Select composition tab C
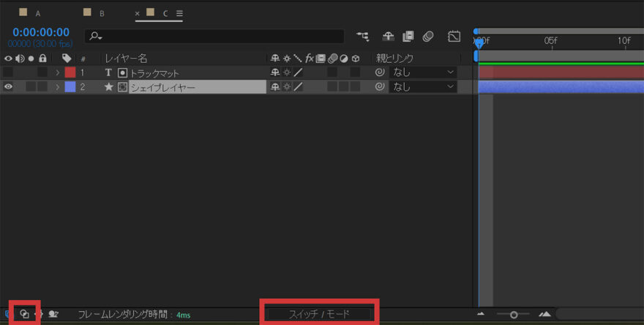The image size is (644, 325). point(165,14)
